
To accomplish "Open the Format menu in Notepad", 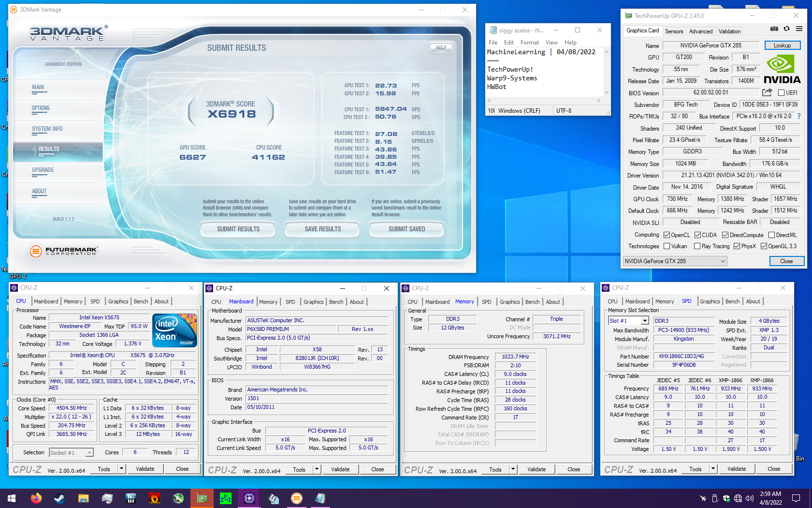I will tap(529, 43).
